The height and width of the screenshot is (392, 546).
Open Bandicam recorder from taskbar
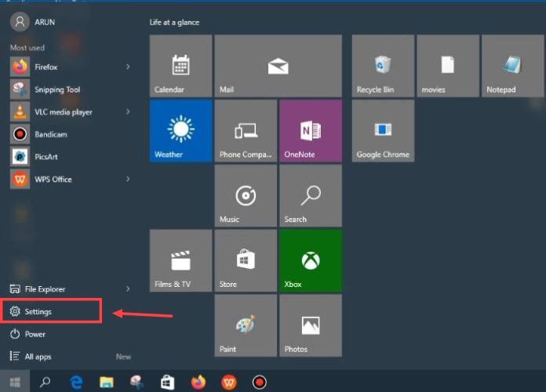260,383
